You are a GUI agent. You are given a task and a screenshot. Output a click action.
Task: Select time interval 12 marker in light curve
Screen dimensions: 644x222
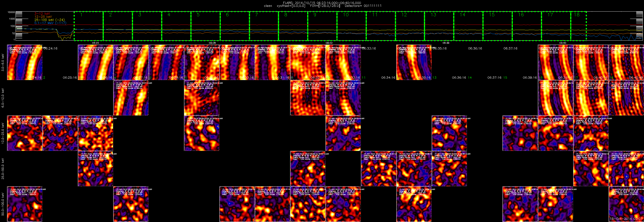click(404, 15)
